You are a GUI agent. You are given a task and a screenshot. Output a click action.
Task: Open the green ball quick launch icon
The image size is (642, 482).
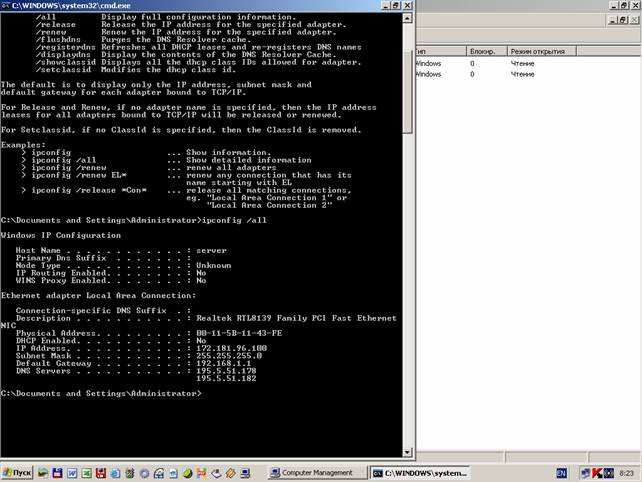[188, 473]
